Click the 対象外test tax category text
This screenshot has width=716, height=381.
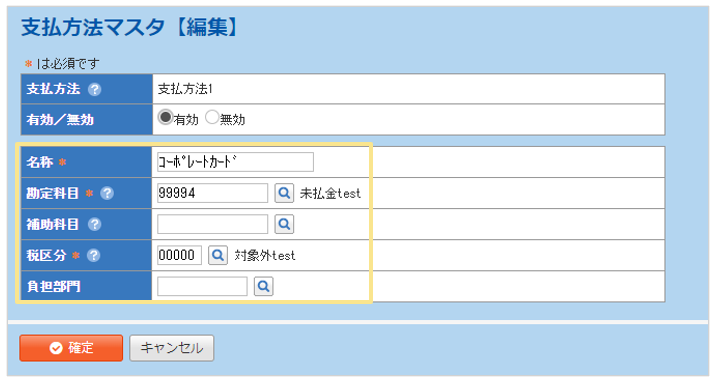click(265, 255)
